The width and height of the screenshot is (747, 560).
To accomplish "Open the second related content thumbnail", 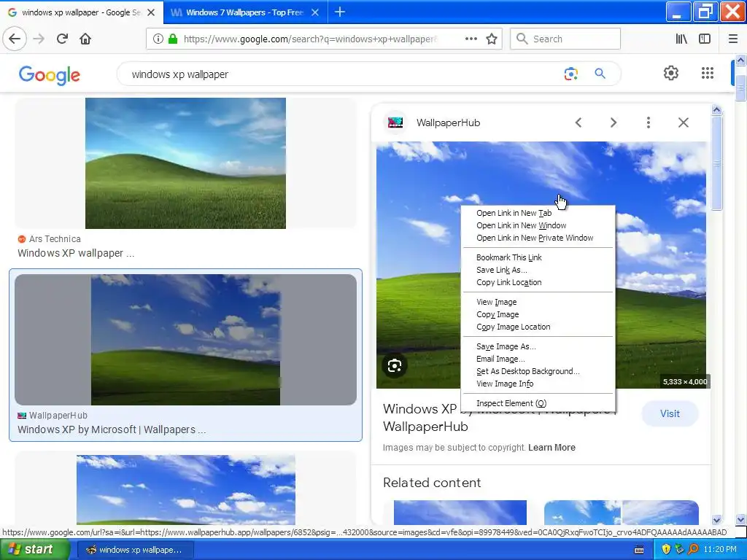I will pyautogui.click(x=622, y=513).
